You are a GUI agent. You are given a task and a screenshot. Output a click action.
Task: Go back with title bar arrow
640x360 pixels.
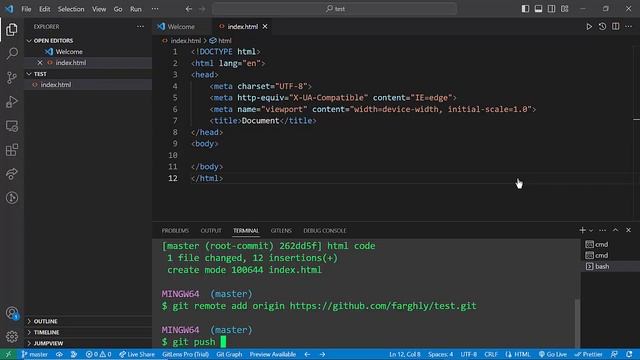point(189,9)
